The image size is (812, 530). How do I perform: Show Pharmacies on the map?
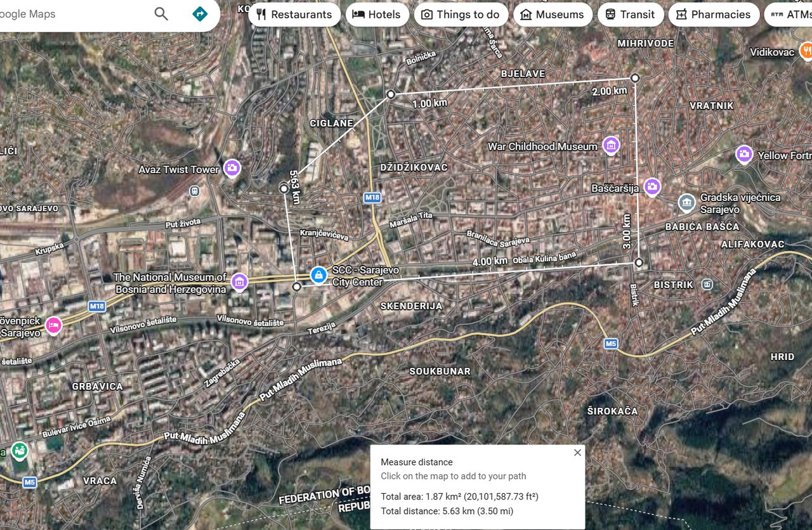[714, 15]
